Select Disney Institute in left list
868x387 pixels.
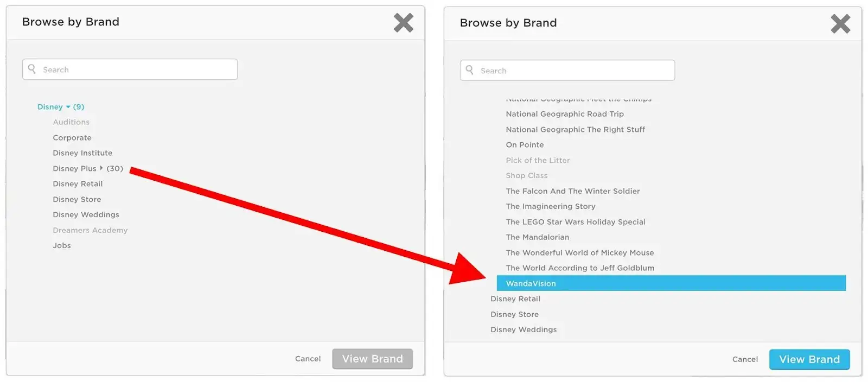(82, 153)
